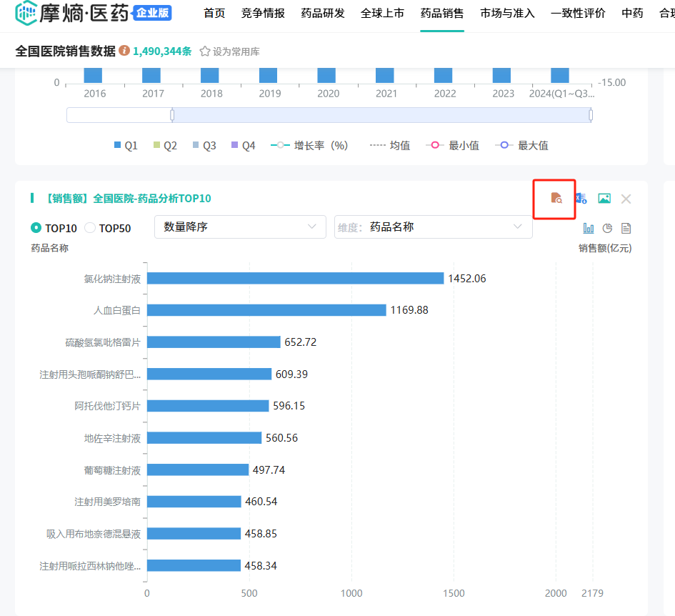Open the 一致性评价 navigation item
The image size is (675, 616).
tap(578, 13)
